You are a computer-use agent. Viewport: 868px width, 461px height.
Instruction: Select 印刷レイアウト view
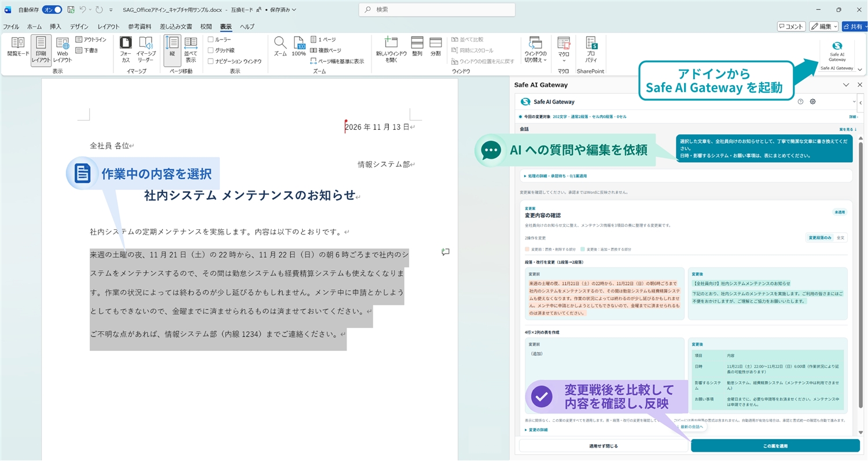tap(41, 50)
